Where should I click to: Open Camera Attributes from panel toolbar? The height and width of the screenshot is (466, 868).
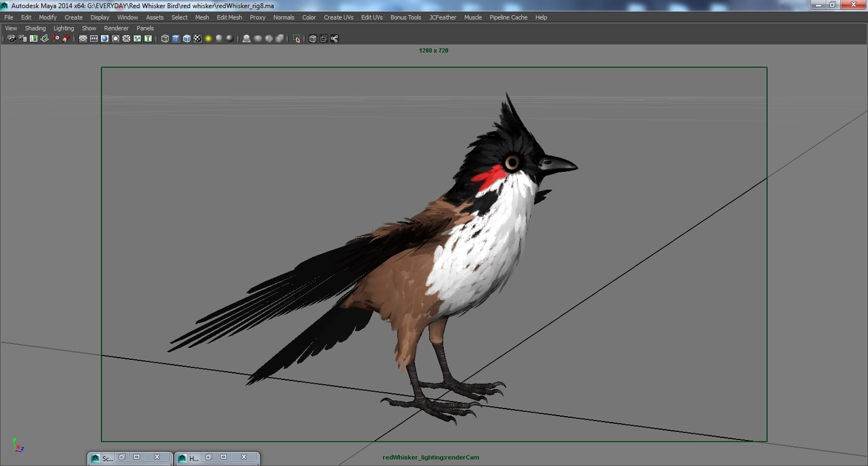(22, 39)
